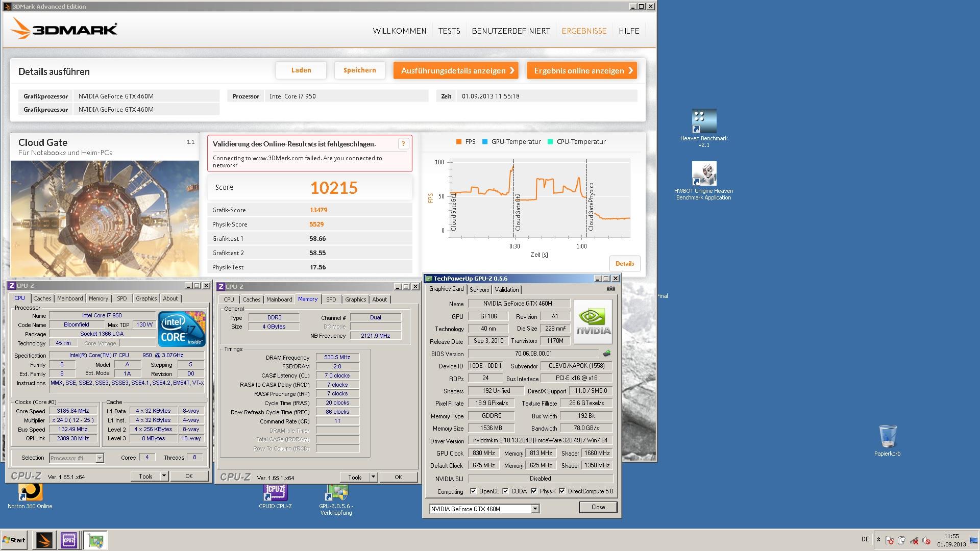This screenshot has height=551, width=980.
Task: Click OK in the CPU-Z Memory window
Action: 398,477
